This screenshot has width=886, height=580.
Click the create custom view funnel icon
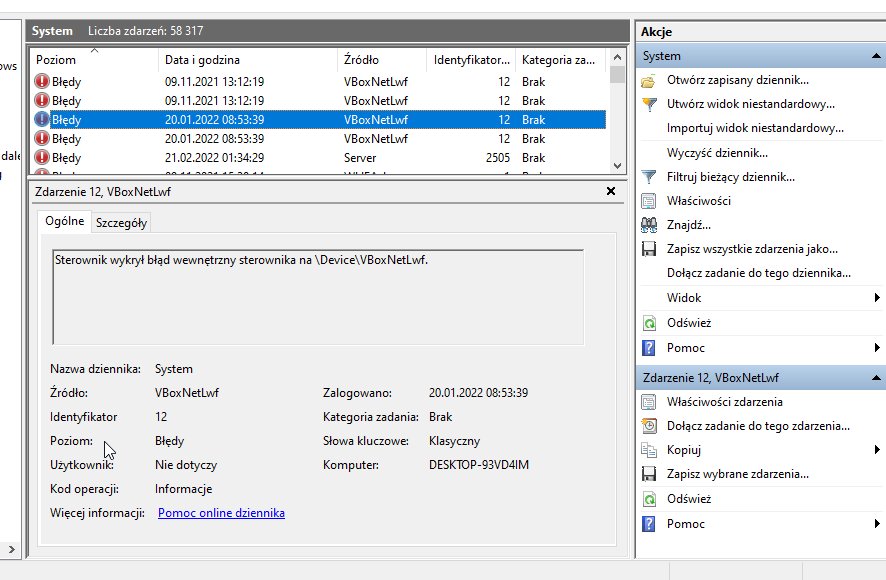click(649, 105)
